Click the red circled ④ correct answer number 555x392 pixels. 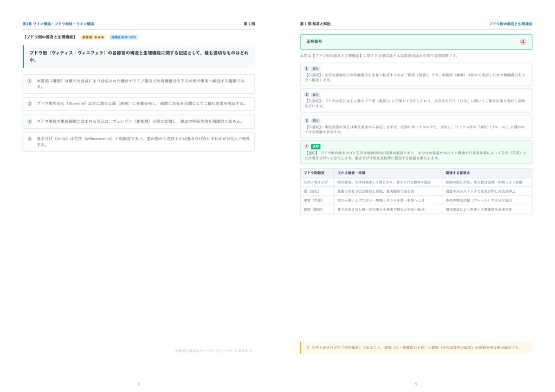[x=523, y=42]
